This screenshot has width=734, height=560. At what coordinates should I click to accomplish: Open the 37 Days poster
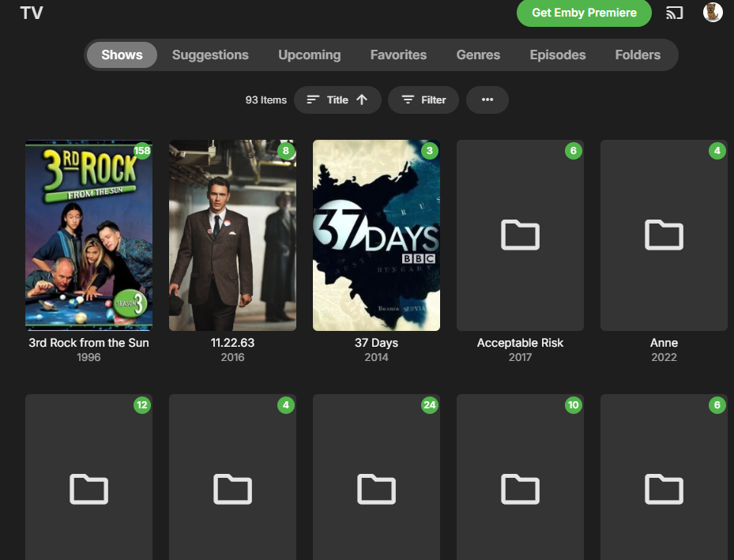[x=376, y=235]
